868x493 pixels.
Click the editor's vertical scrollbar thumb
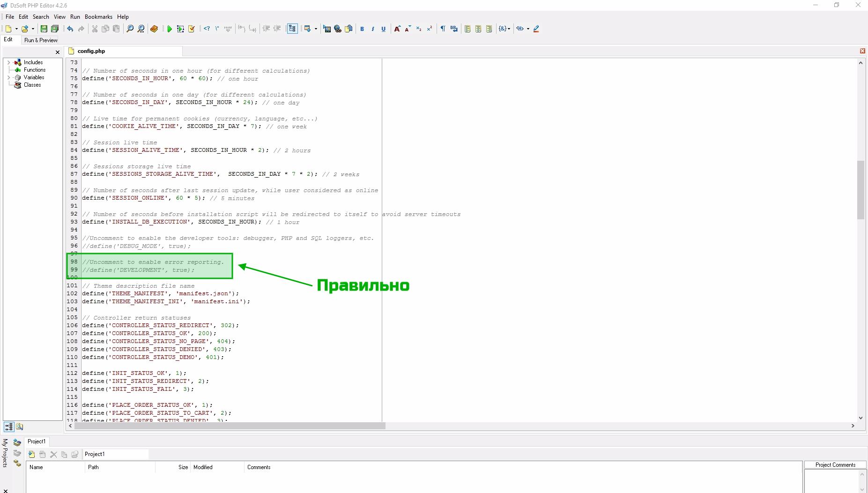pos(861,190)
